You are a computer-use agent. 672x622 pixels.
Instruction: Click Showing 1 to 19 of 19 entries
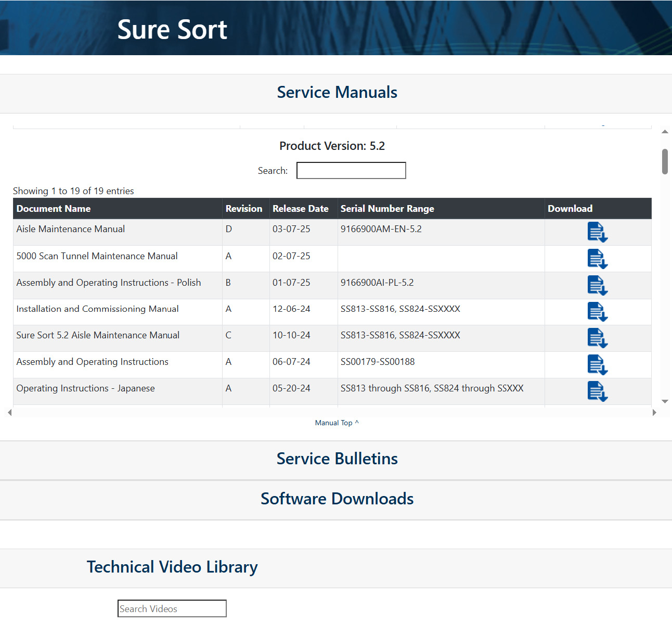73,191
